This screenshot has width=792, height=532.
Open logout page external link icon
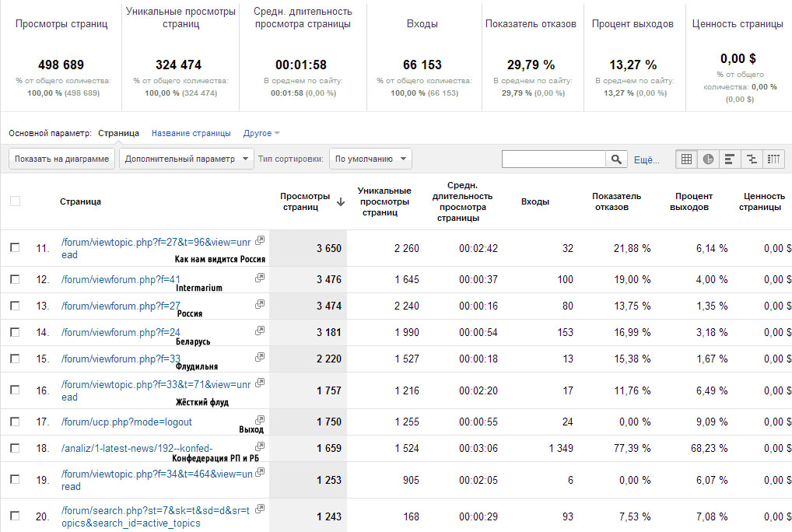tap(260, 420)
